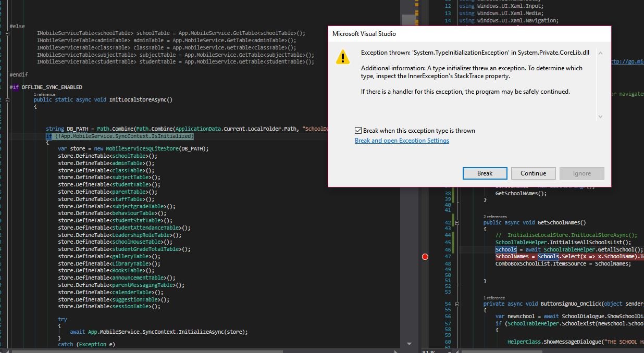Click the red breakpoint marker on line 47

(425, 257)
